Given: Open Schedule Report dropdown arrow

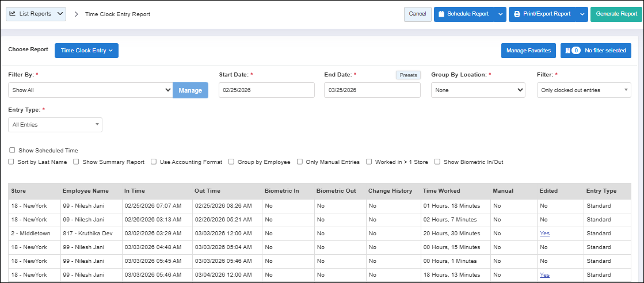Looking at the screenshot, I should click(x=500, y=14).
